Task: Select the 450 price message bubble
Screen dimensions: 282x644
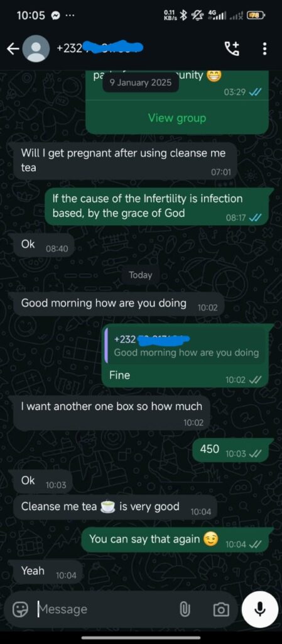Action: coord(230,450)
